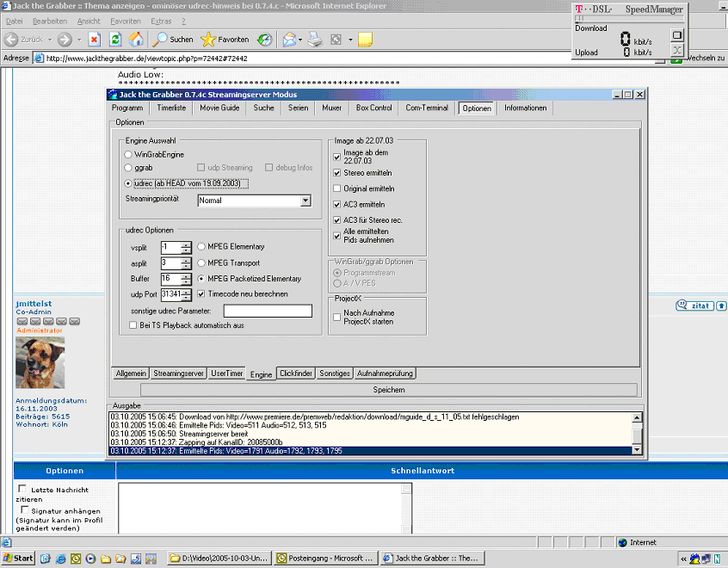Click the vsplit spinner arrows
The image size is (728, 568).
click(x=186, y=248)
